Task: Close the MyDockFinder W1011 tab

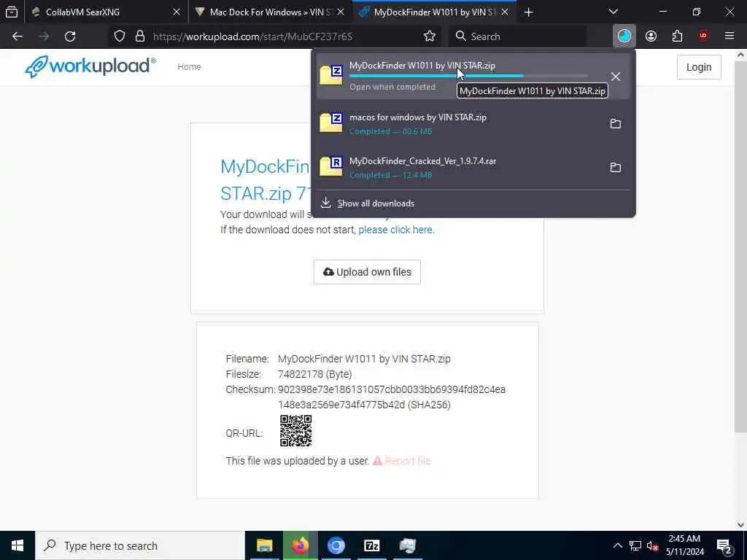Action: pos(505,12)
